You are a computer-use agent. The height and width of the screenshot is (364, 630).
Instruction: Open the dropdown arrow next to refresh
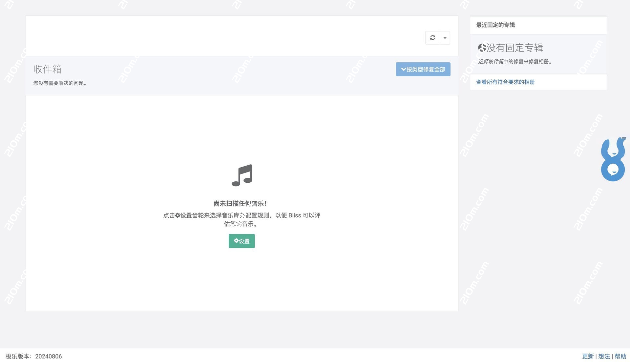click(x=445, y=38)
